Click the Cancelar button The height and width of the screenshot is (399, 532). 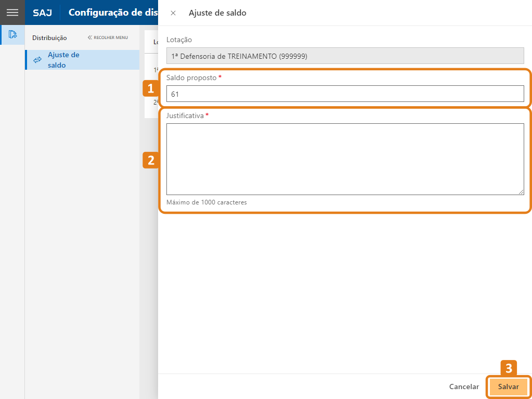pos(464,387)
